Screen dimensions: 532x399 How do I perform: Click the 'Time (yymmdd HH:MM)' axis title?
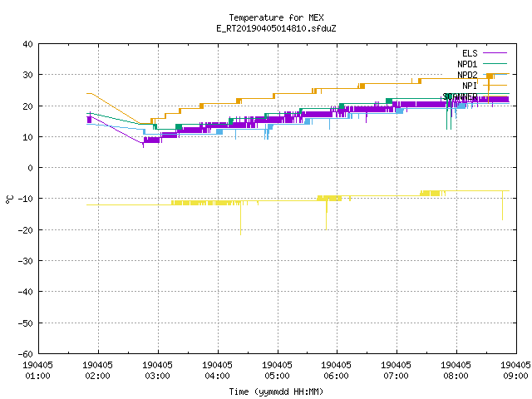(276, 392)
